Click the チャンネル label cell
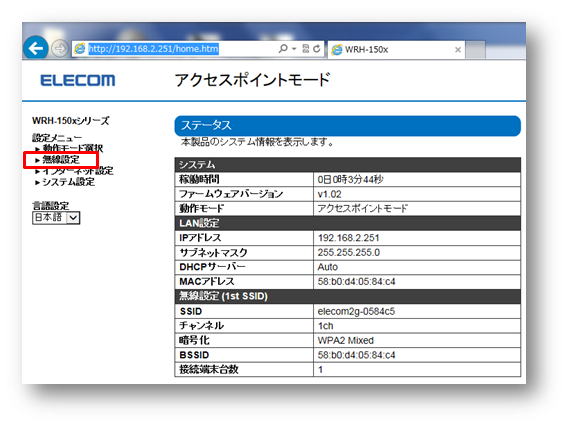This screenshot has height=426, width=568. (244, 326)
